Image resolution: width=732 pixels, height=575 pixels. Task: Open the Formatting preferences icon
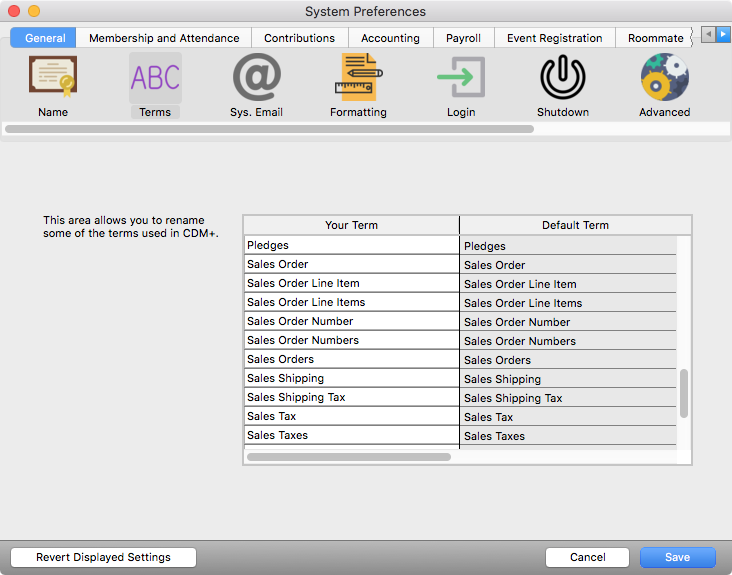pyautogui.click(x=358, y=78)
